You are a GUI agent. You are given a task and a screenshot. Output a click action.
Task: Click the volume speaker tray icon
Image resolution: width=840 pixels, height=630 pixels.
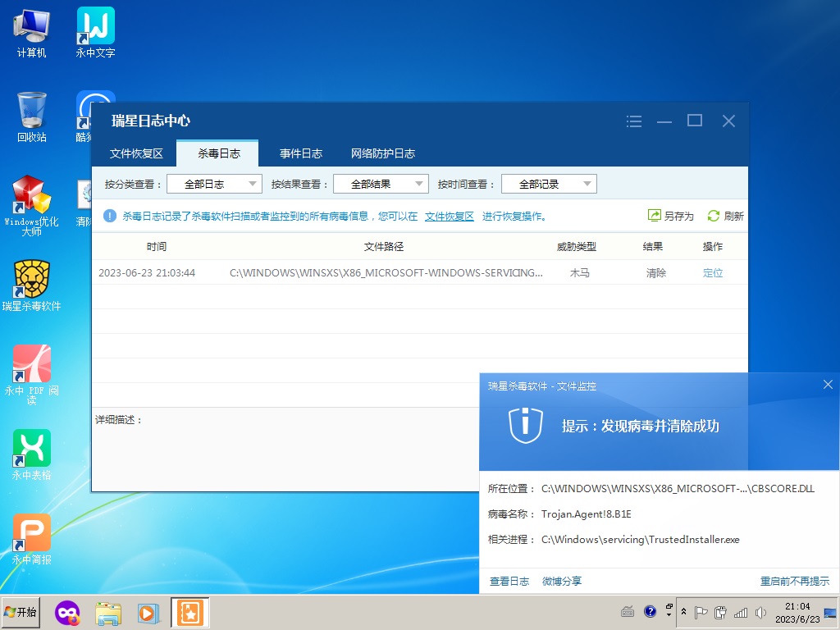760,612
